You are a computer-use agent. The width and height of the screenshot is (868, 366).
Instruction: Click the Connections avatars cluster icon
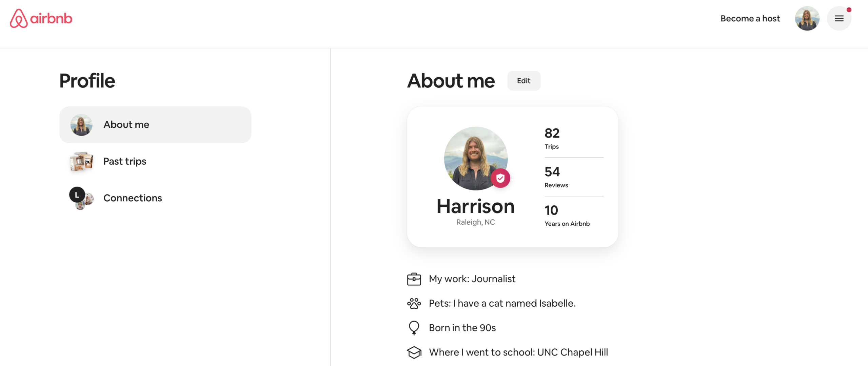81,198
